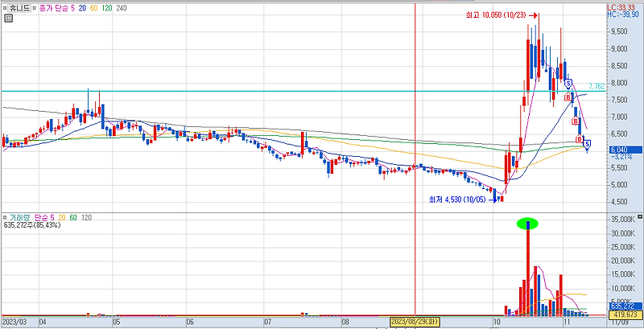Select the 120 moving average legend
Image resolution: width=644 pixels, height=329 pixels.
[107, 8]
